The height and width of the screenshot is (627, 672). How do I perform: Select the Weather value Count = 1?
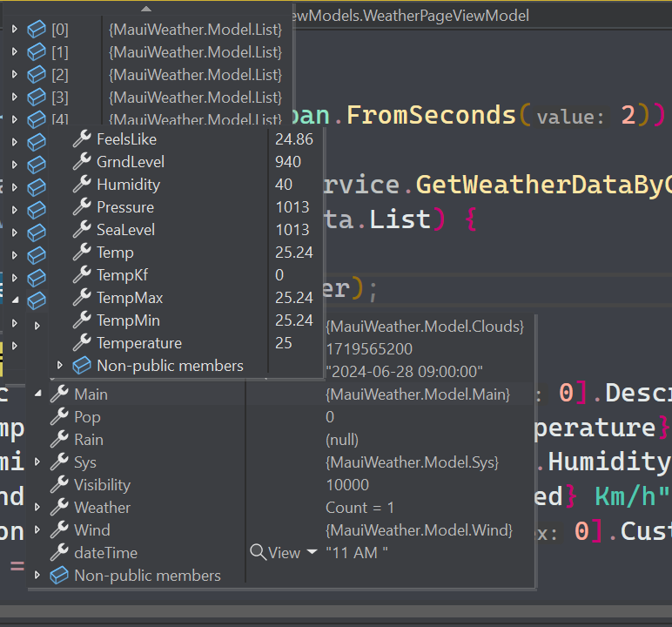point(360,508)
